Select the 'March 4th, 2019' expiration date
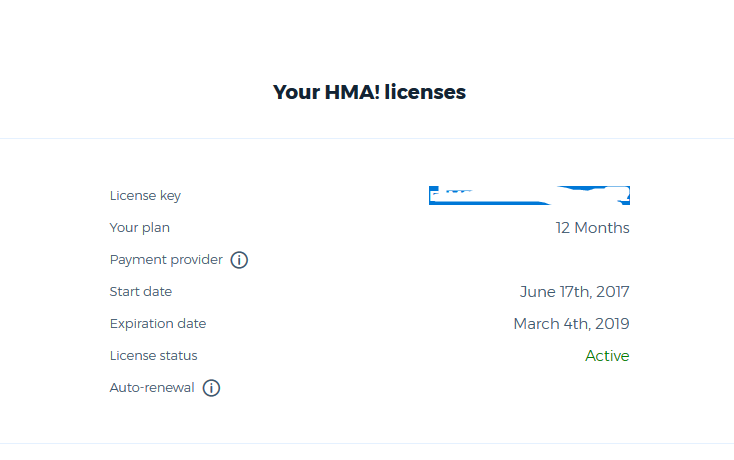The image size is (734, 460). point(571,324)
